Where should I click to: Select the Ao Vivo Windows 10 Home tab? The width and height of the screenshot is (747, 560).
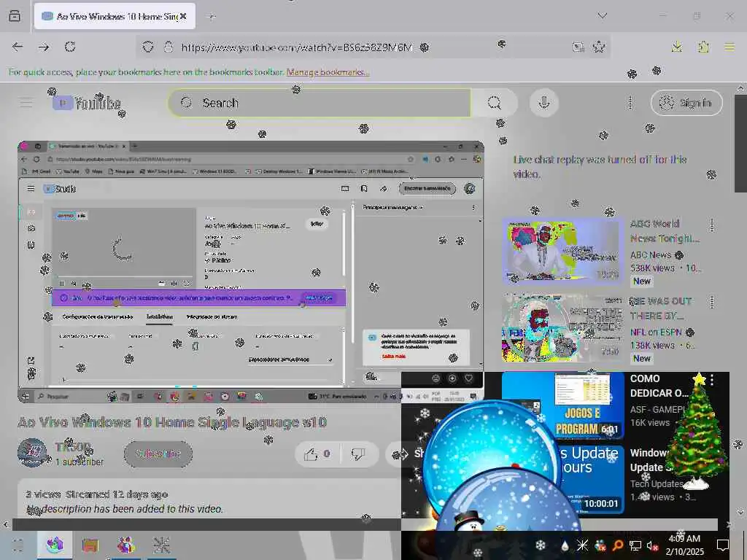[115, 16]
